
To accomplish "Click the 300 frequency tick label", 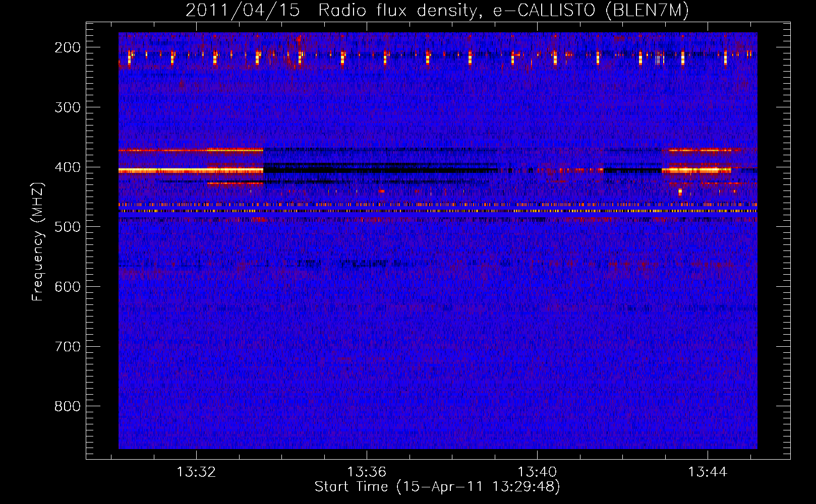I will (x=68, y=107).
